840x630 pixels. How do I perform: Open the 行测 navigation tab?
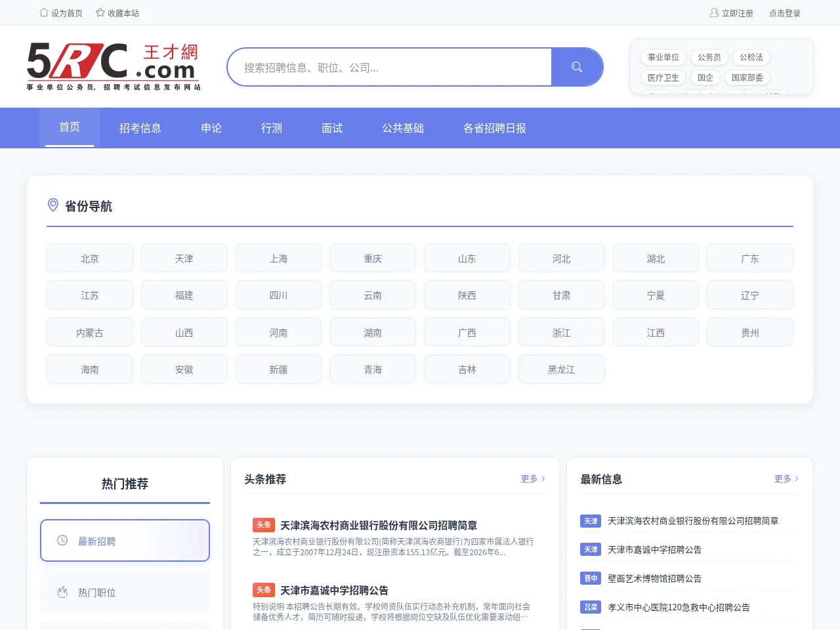(x=272, y=128)
